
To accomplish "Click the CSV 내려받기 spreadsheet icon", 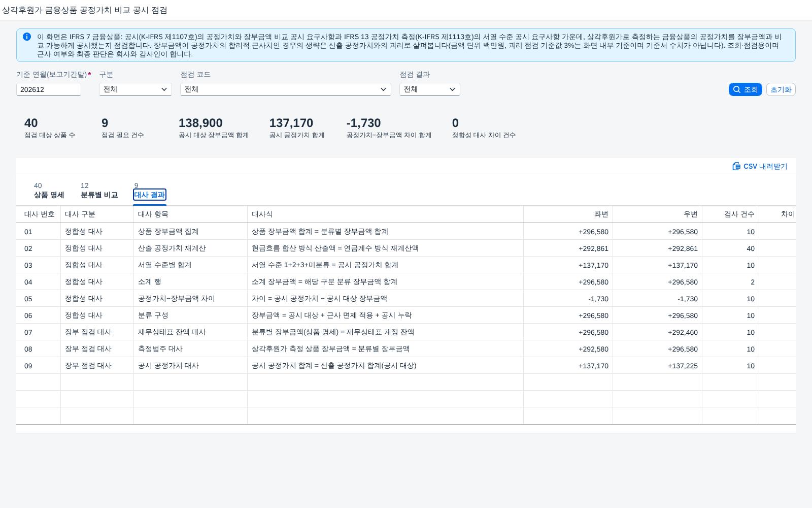I will (736, 166).
